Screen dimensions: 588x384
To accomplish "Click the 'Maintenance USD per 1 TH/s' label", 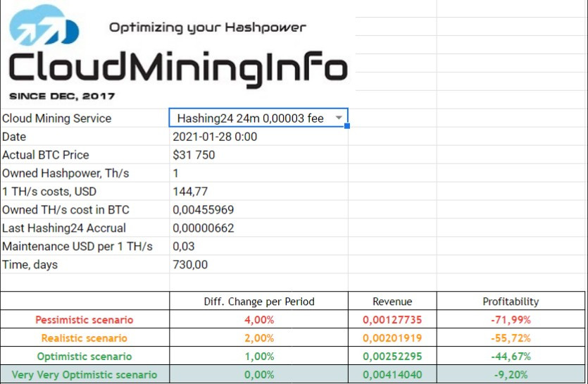I will [77, 247].
